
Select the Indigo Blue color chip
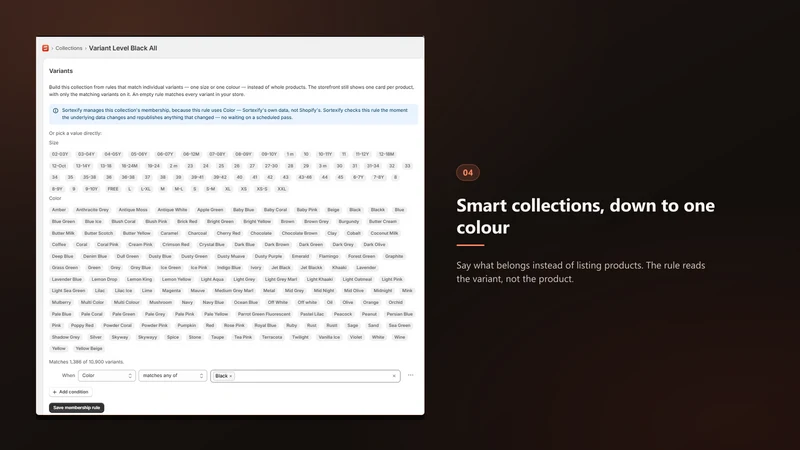[x=229, y=267]
